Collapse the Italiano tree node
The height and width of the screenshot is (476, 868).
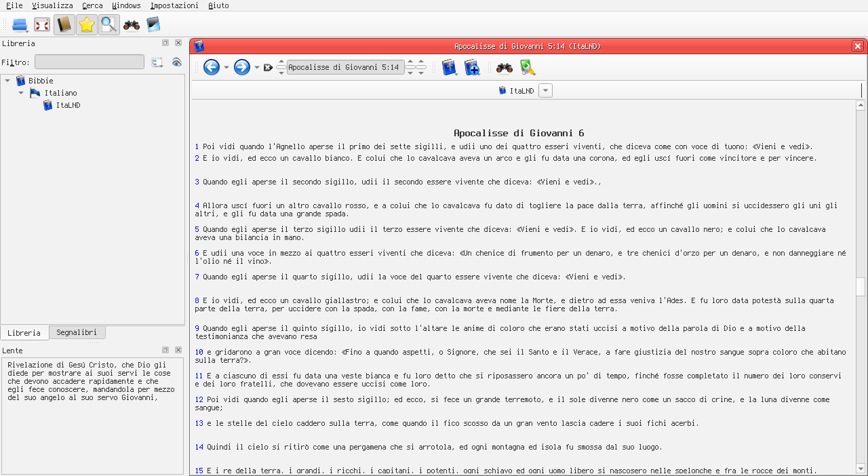21,93
